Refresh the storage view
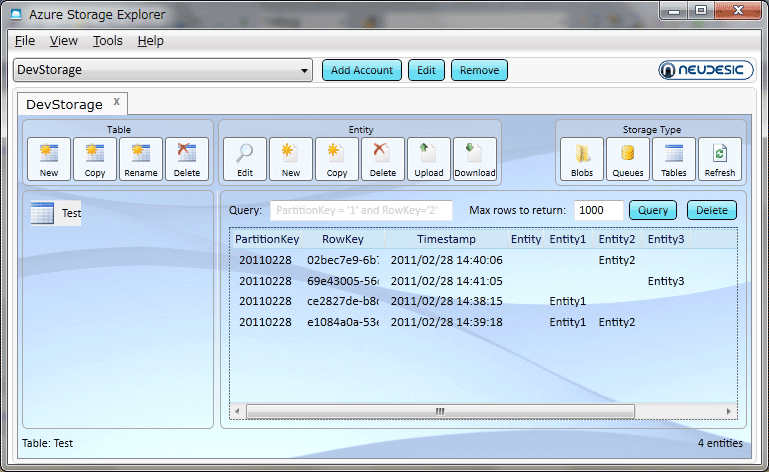 coord(720,159)
